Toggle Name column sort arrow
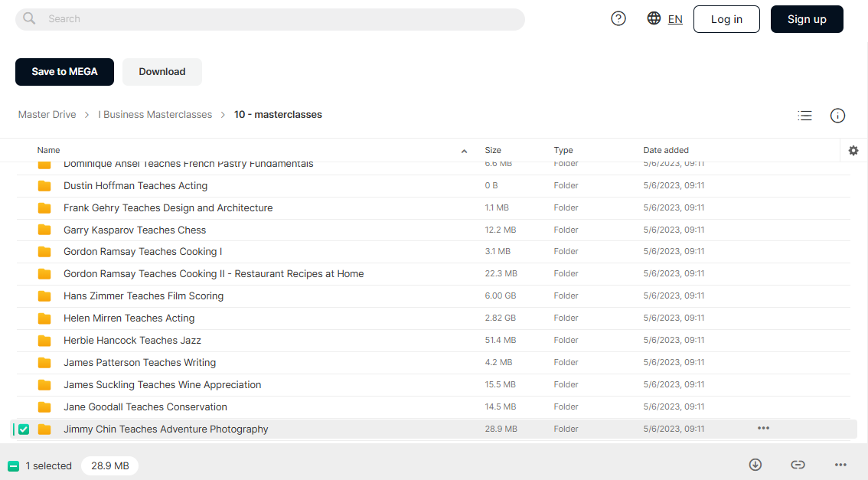Image resolution: width=868 pixels, height=480 pixels. click(464, 151)
